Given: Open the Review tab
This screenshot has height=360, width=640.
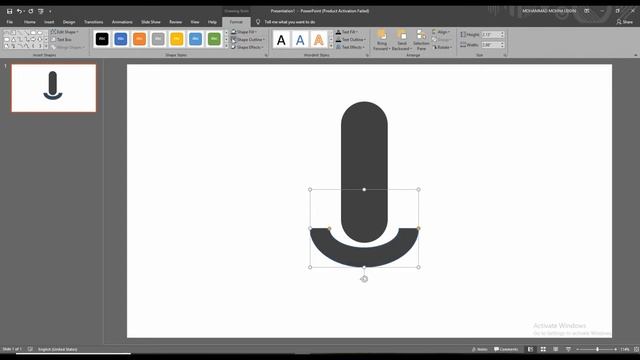Looking at the screenshot, I should tap(176, 22).
